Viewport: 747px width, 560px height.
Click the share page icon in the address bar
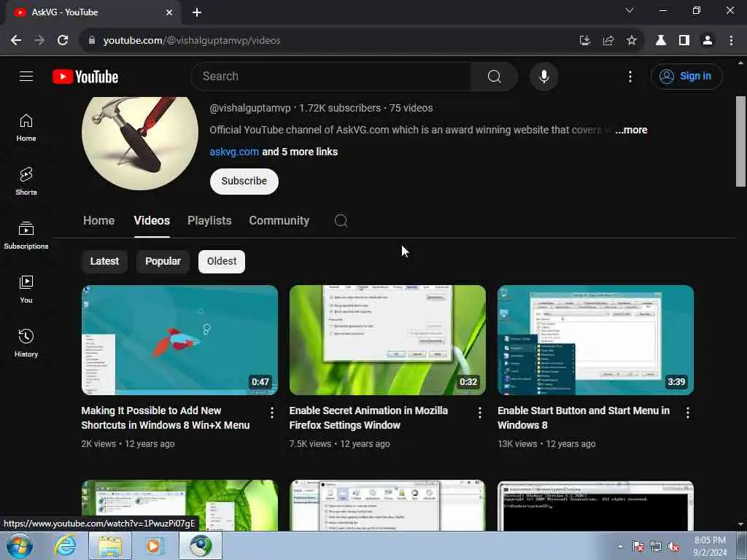pyautogui.click(x=608, y=41)
